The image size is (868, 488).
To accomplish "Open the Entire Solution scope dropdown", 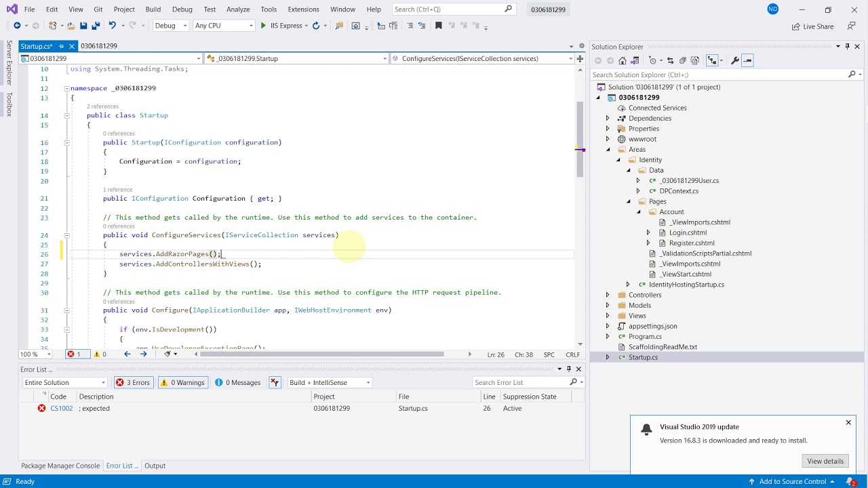I will [64, 382].
